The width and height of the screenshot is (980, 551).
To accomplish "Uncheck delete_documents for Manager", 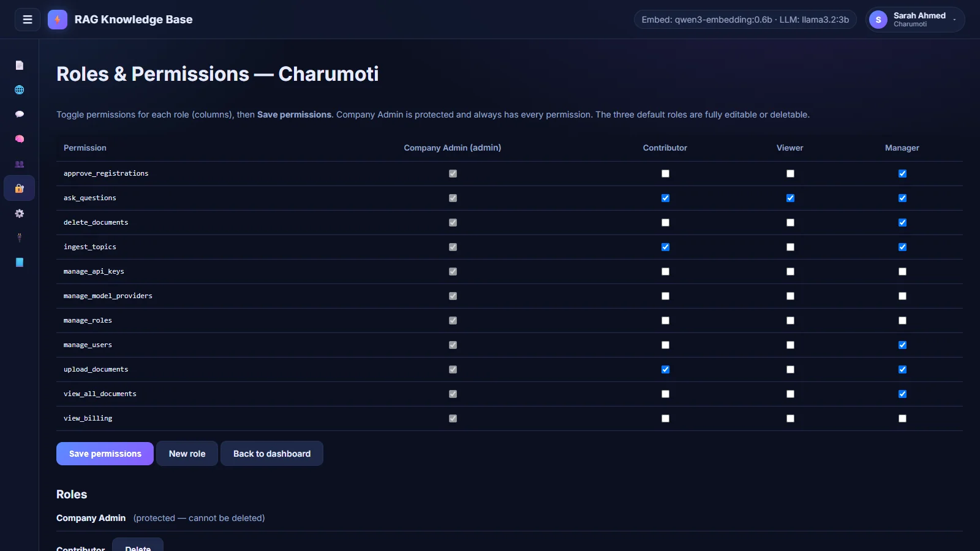I will click(x=902, y=222).
